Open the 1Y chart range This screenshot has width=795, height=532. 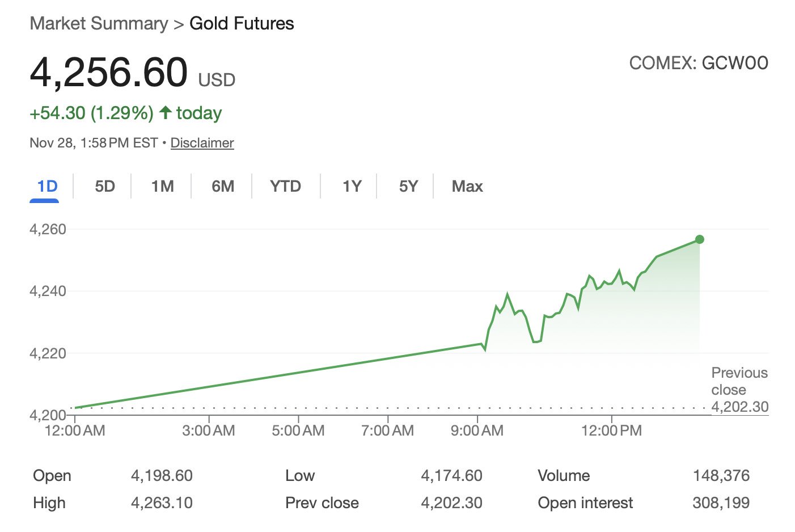point(352,187)
